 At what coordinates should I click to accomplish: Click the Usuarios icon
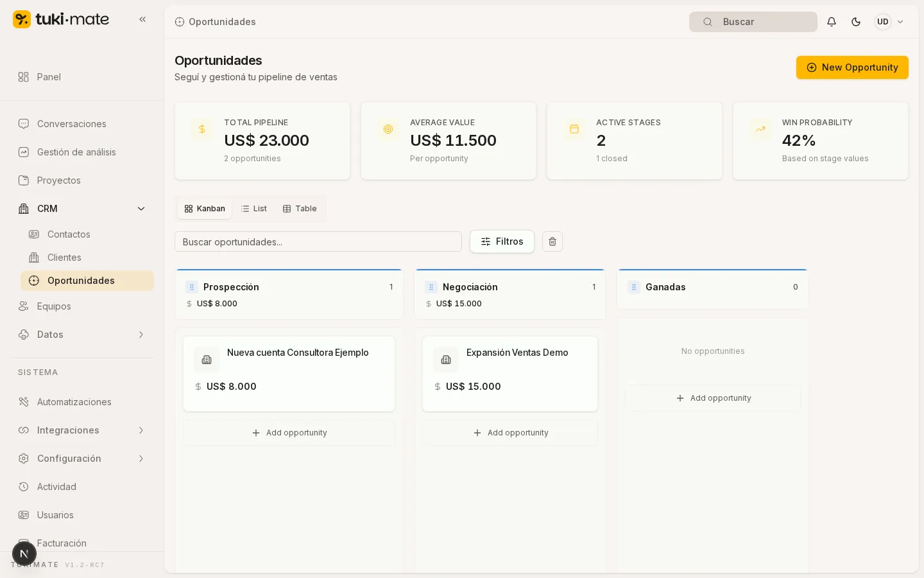coord(24,515)
